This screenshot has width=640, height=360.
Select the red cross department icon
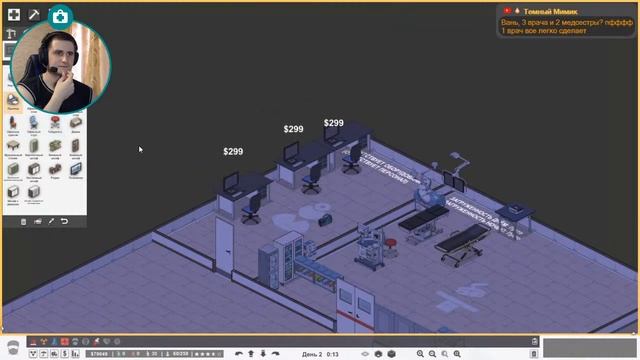point(64,341)
